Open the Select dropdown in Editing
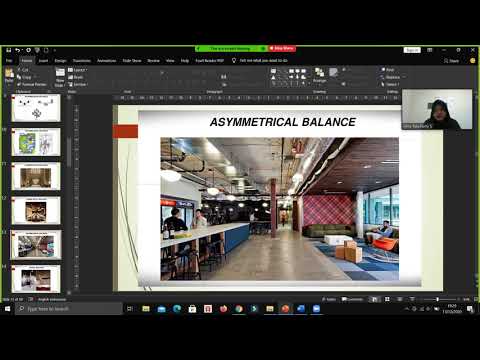The image size is (480, 360). (x=390, y=84)
